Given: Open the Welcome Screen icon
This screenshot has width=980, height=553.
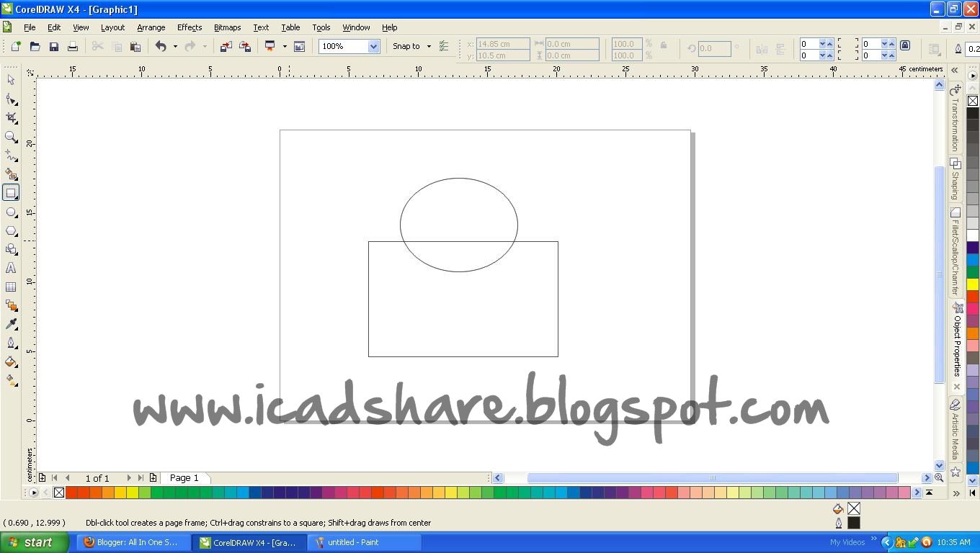Looking at the screenshot, I should pyautogui.click(x=299, y=46).
